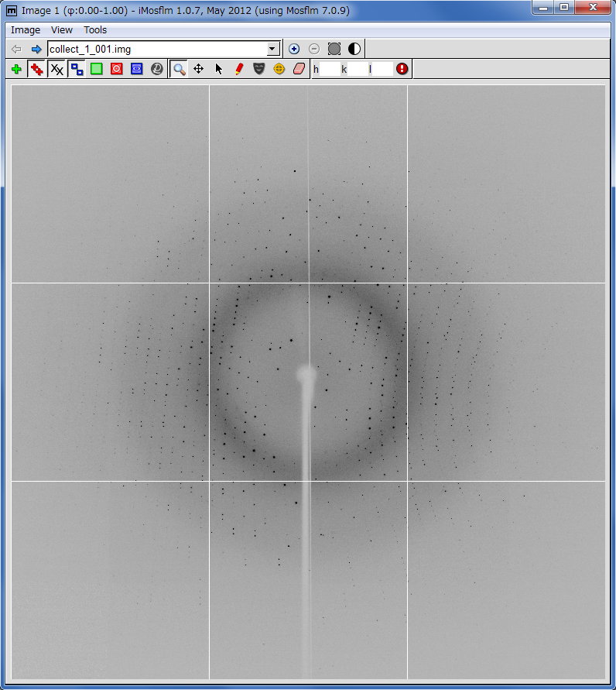This screenshot has height=690, width=616.
Task: Click the gray circular rings icon
Action: point(157,69)
